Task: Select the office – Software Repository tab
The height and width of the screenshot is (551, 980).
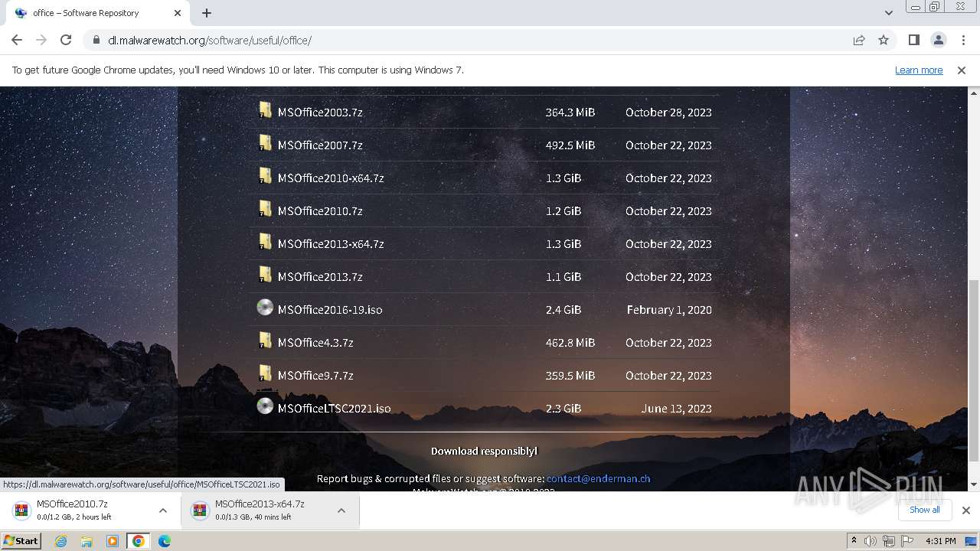Action: coord(97,13)
